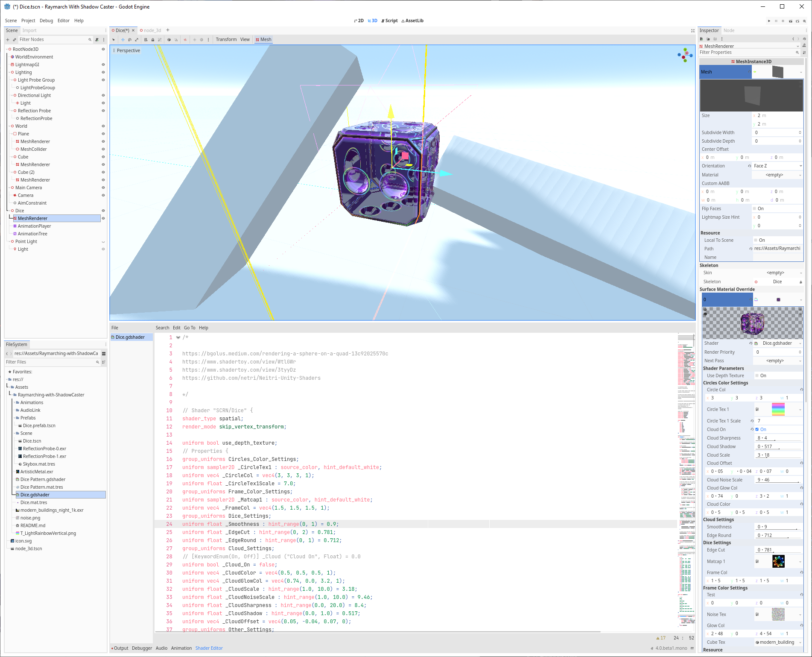This screenshot has height=657, width=812.
Task: Click the Filter Nodes search field
Action: pyautogui.click(x=55, y=40)
